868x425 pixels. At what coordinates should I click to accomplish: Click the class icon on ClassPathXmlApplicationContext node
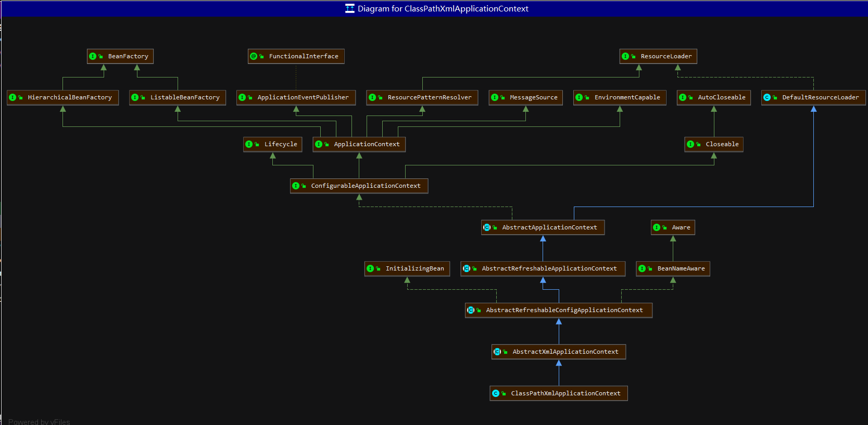coord(496,393)
